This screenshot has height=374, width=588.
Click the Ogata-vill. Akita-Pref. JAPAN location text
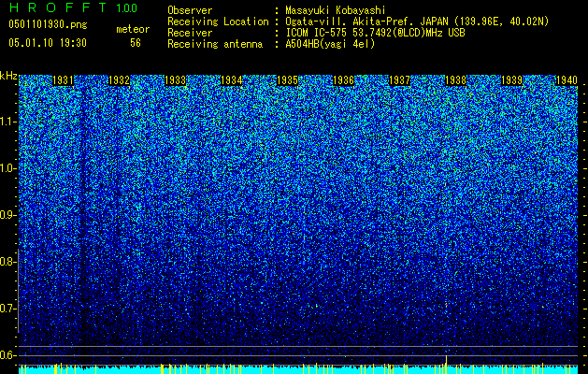417,22
